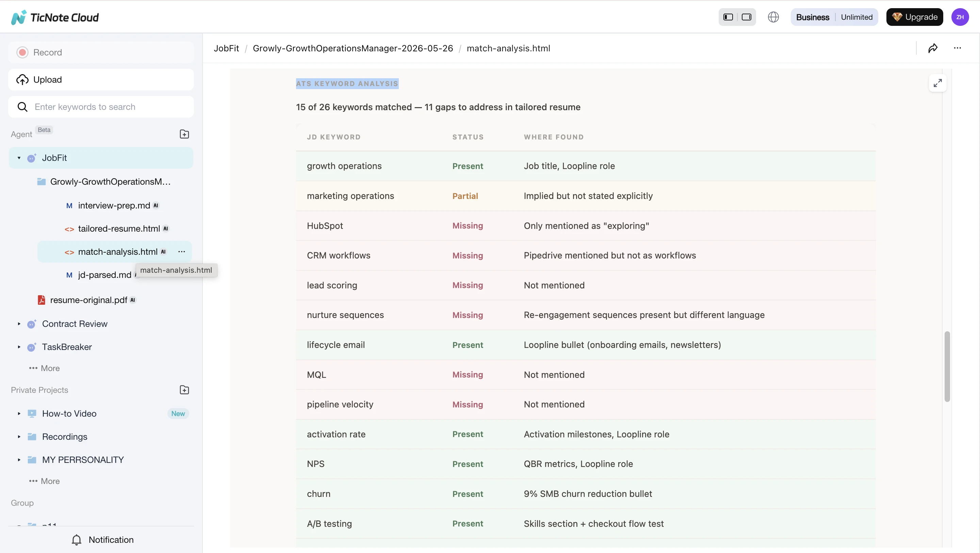This screenshot has height=553, width=980.
Task: Click the How-to Video presentation icon
Action: tap(32, 414)
